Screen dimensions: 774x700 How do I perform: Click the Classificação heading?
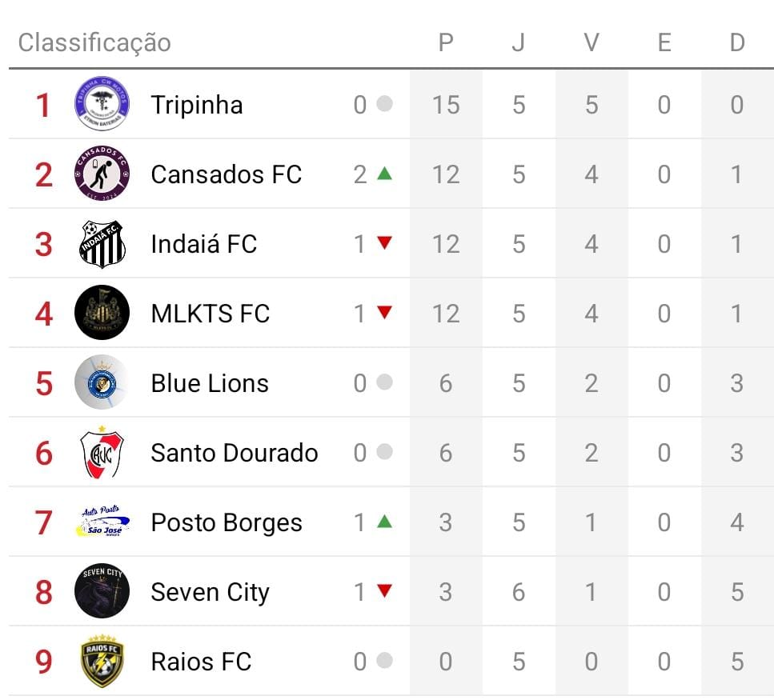point(94,42)
